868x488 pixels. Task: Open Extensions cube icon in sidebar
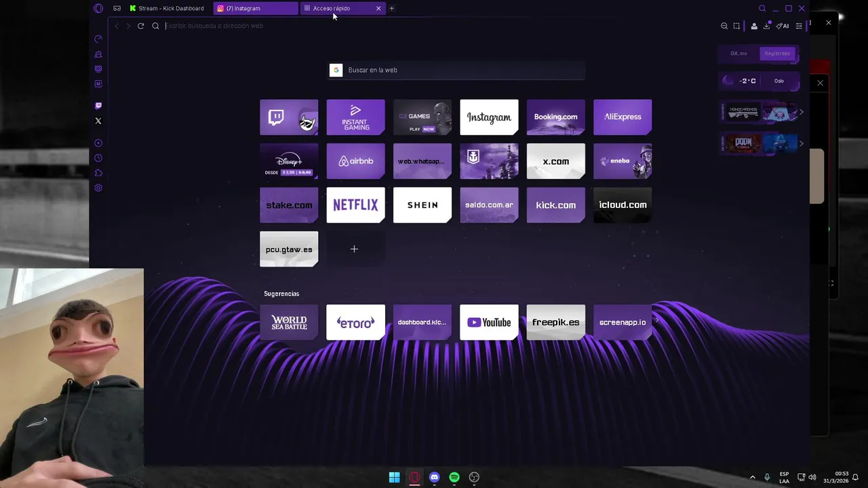[x=98, y=173]
